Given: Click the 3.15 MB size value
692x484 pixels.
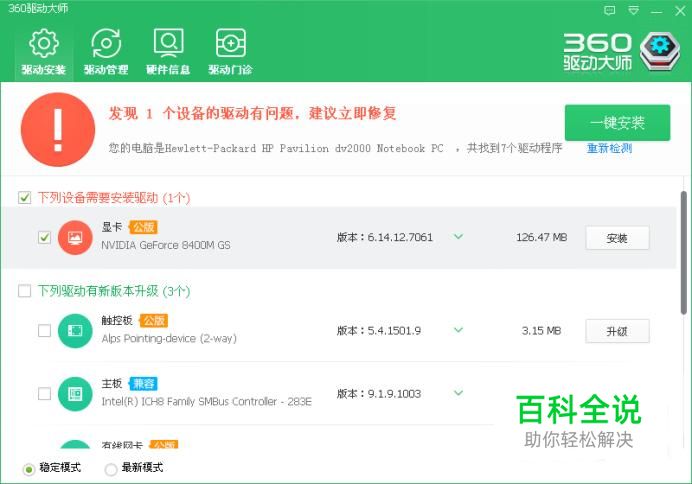Looking at the screenshot, I should point(542,330).
